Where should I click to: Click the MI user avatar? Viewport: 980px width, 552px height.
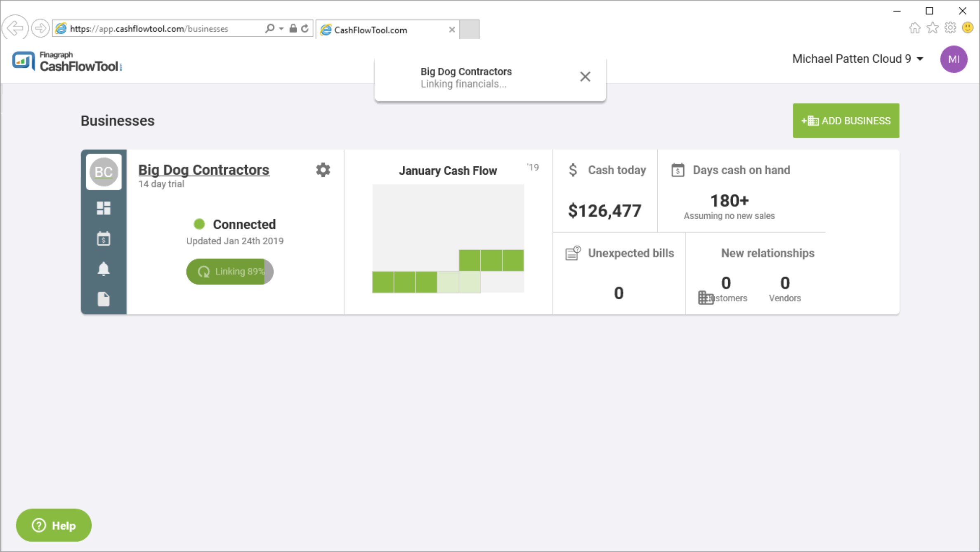(954, 59)
